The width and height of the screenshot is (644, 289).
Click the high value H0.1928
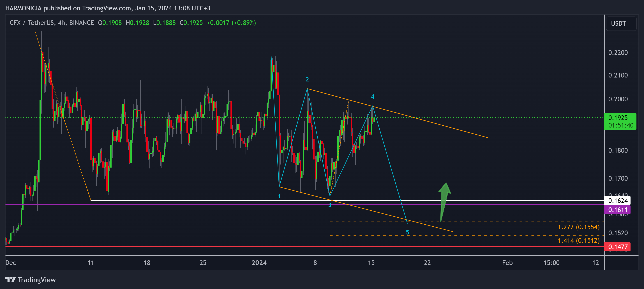(x=137, y=23)
